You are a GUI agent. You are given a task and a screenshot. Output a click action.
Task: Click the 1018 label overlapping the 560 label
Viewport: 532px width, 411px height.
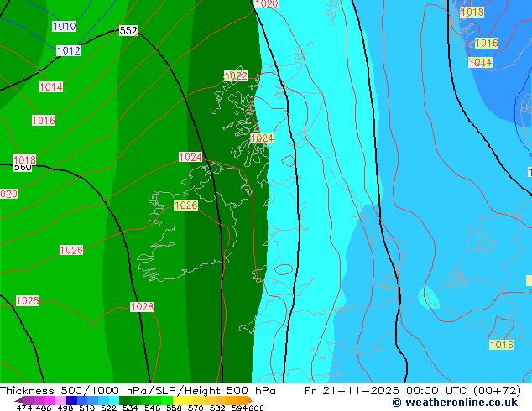pos(24,159)
